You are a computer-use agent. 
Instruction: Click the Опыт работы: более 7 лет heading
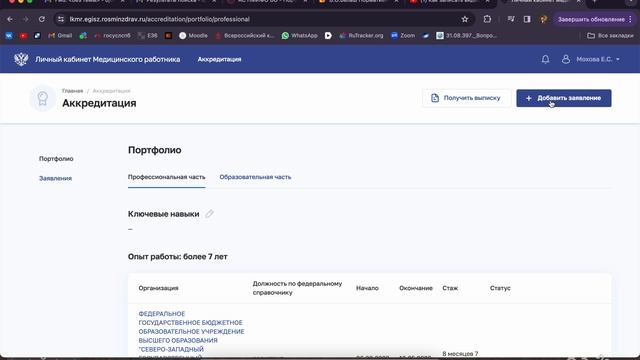pyautogui.click(x=178, y=257)
